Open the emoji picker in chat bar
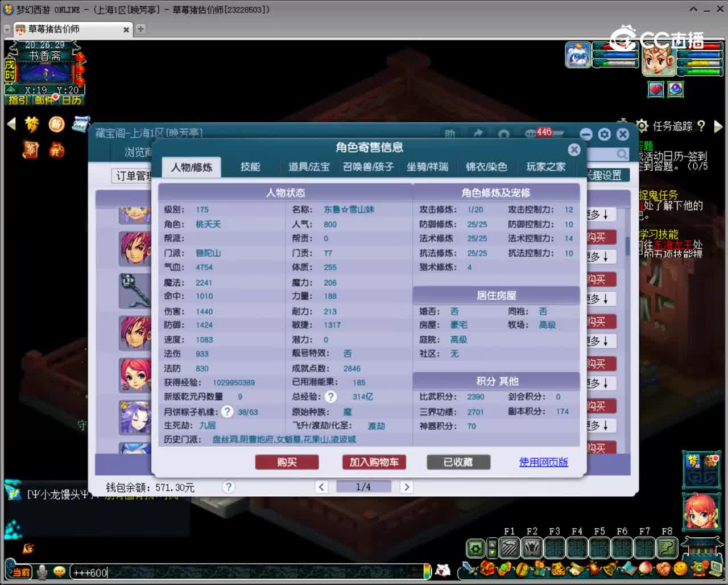This screenshot has width=728, height=585. (59, 571)
